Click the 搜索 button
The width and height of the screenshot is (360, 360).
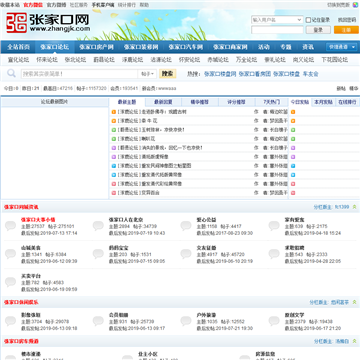(167, 74)
